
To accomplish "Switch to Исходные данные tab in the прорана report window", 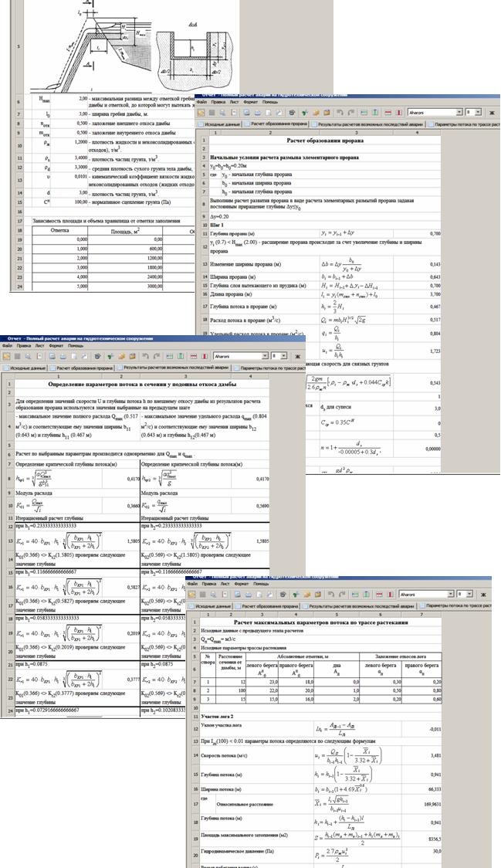I will 221,124.
